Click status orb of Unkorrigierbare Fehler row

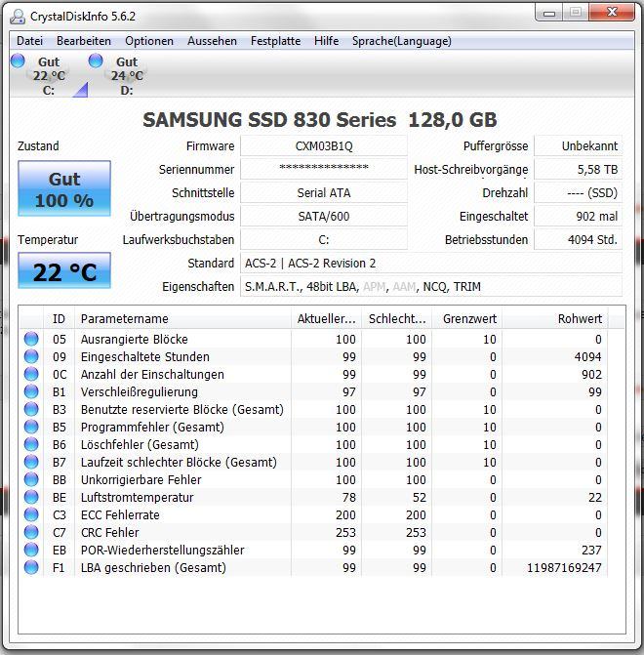pos(31,479)
